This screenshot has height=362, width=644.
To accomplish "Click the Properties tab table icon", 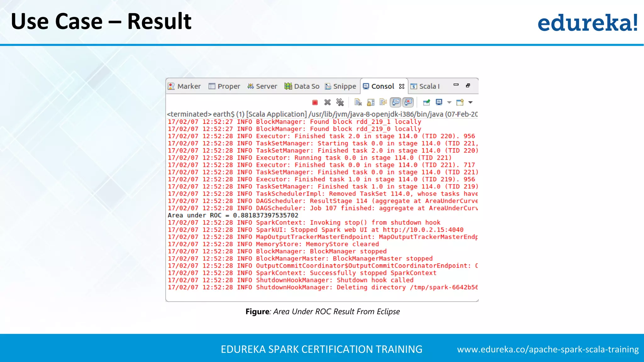I will coord(212,86).
